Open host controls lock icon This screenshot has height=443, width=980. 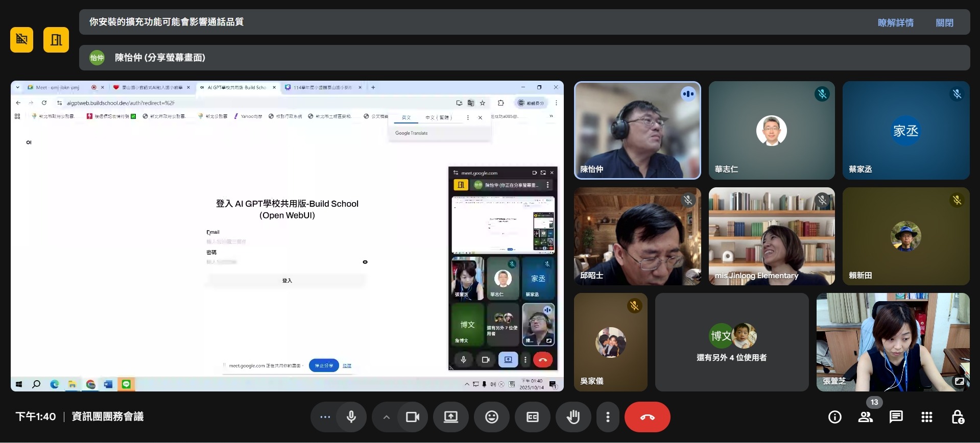(958, 417)
